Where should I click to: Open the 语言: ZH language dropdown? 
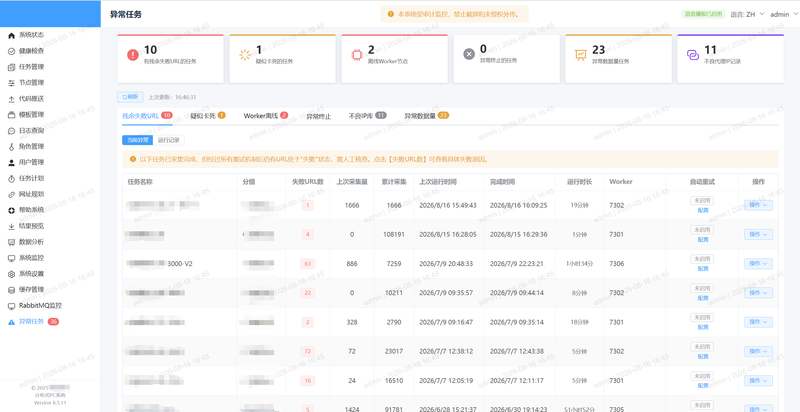coord(747,14)
